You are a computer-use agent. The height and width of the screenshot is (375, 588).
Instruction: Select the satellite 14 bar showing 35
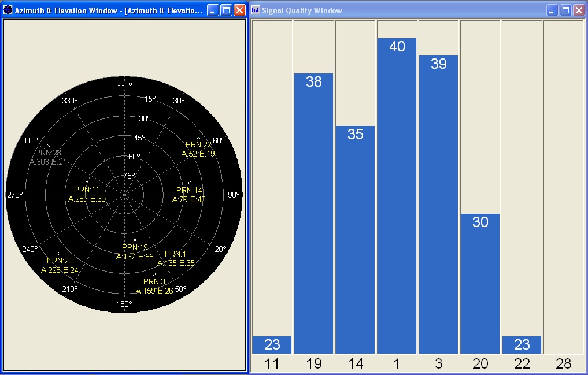(355, 239)
